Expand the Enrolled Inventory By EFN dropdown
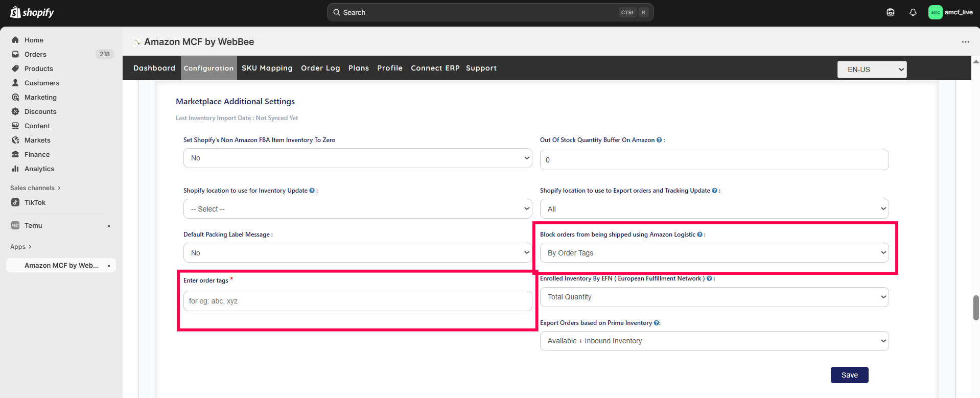This screenshot has width=980, height=398. [714, 297]
